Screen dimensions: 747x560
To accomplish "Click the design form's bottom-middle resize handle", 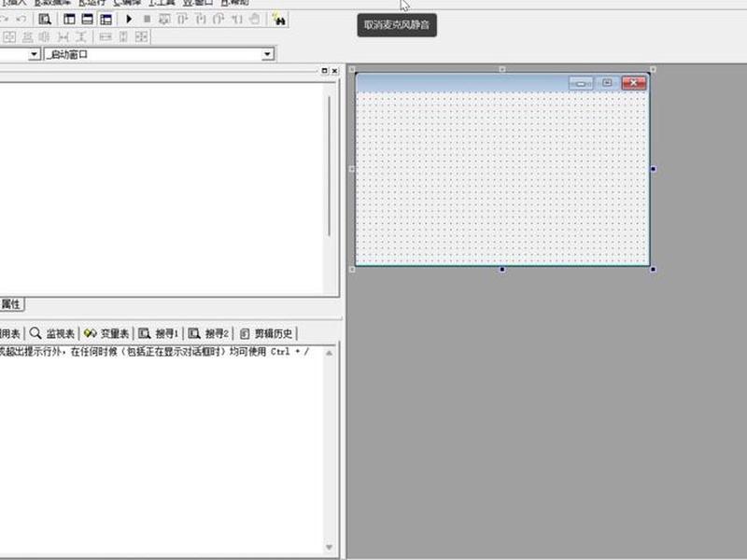I will [502, 270].
